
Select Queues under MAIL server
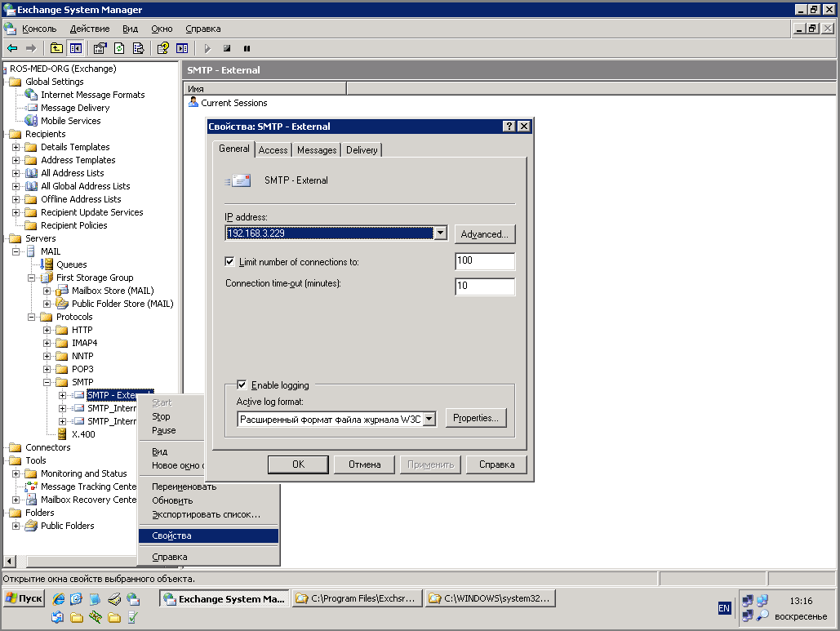tap(71, 264)
